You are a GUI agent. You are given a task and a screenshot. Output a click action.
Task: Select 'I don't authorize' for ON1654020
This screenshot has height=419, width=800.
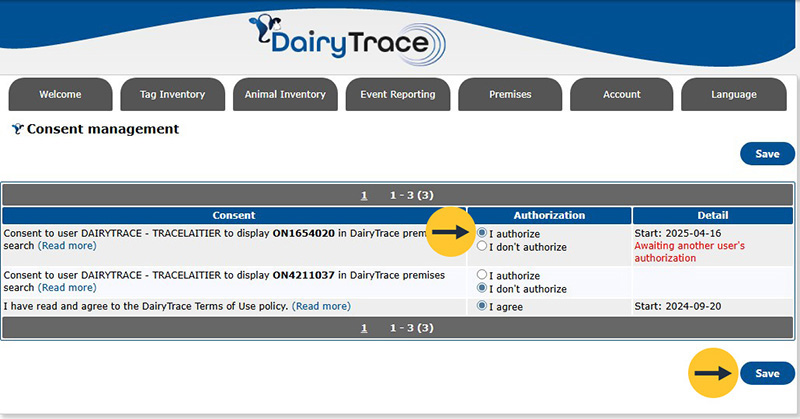click(x=482, y=247)
